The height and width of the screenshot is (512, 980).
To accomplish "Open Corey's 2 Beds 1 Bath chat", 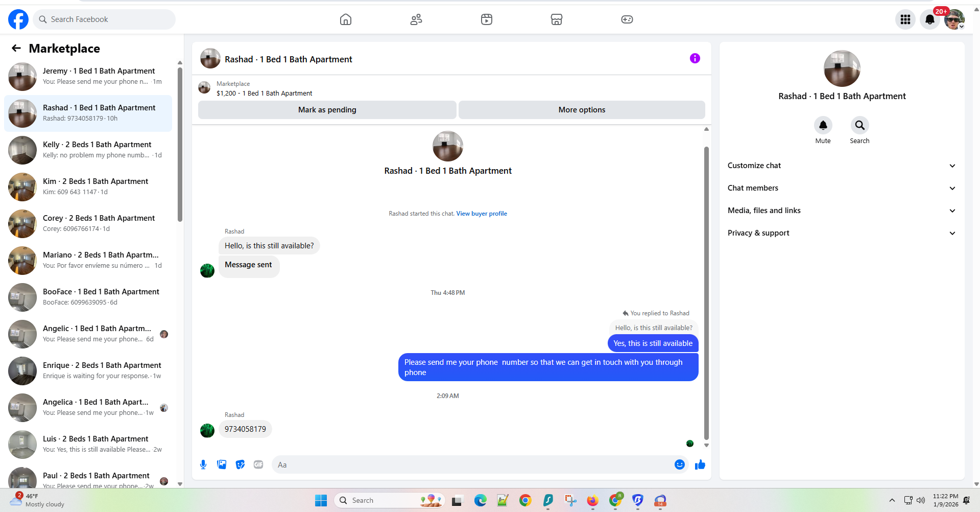I will tap(88, 224).
